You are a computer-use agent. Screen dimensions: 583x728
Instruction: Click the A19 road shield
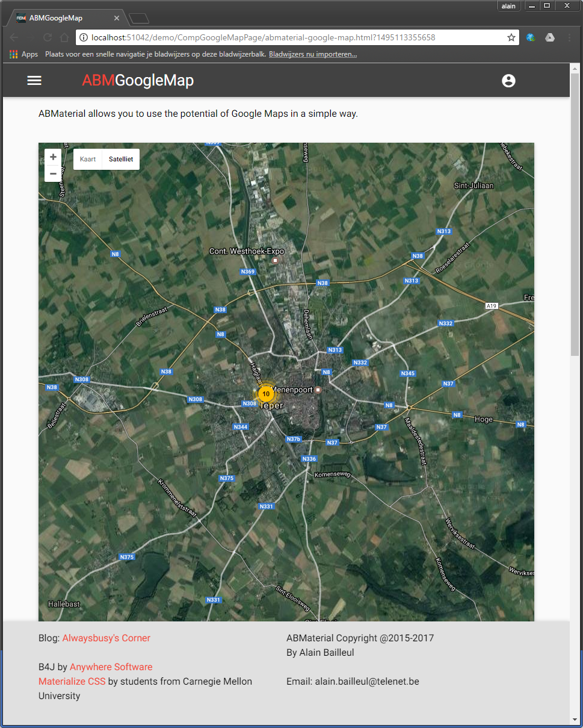pos(492,306)
